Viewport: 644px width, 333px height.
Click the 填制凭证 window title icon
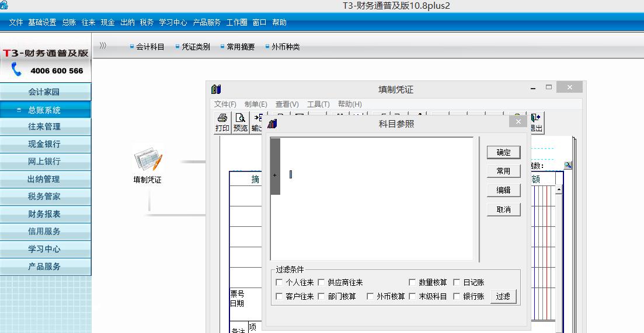(x=216, y=89)
